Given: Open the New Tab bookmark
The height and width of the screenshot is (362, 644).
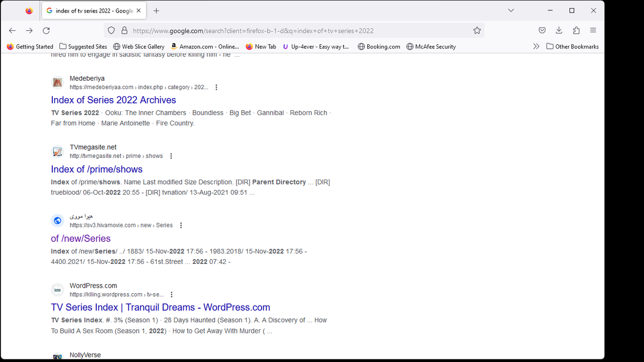Looking at the screenshot, I should [261, 47].
